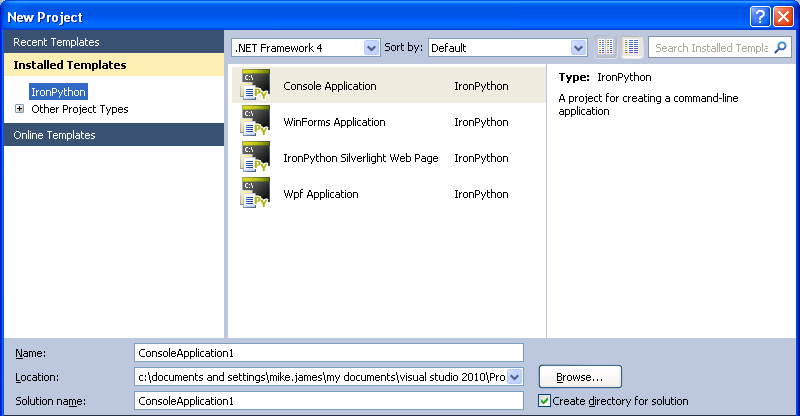Viewport: 800px width, 416px height.
Task: Click the Console Application template icon
Action: [255, 85]
